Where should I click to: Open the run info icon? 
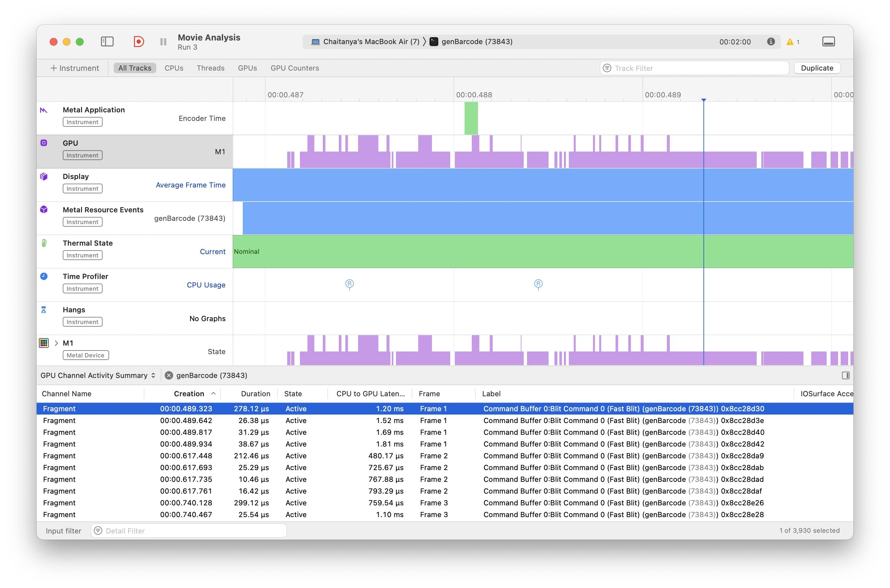tap(771, 41)
